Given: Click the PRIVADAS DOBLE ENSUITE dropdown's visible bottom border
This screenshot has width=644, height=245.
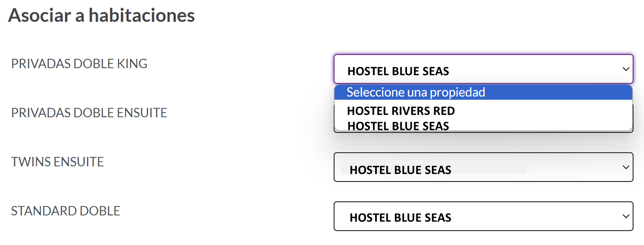Looking at the screenshot, I should tap(483, 132).
